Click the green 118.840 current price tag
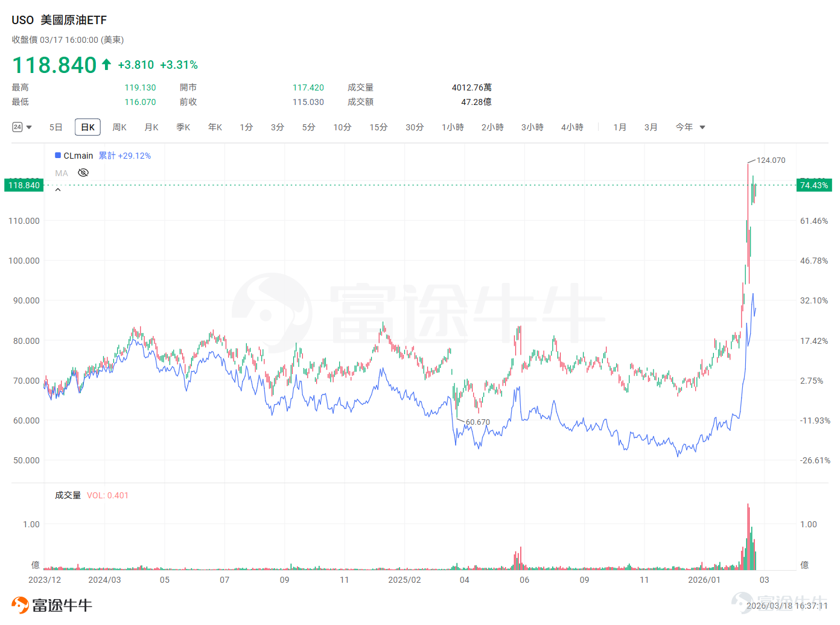 click(x=24, y=185)
